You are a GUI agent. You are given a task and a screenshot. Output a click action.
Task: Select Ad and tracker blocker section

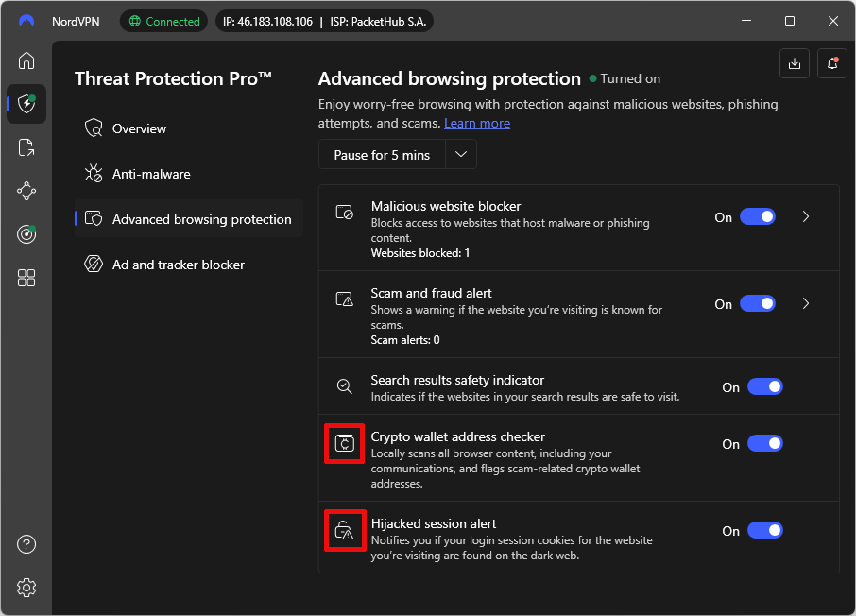(179, 265)
